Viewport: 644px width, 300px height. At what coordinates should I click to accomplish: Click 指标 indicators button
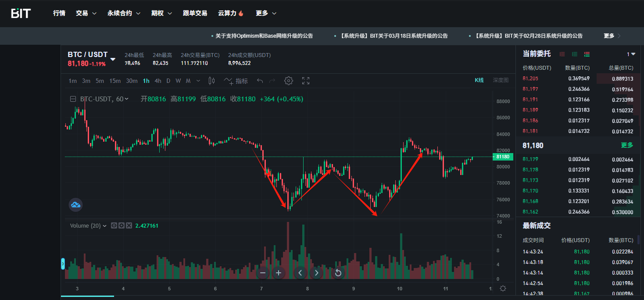tap(236, 81)
